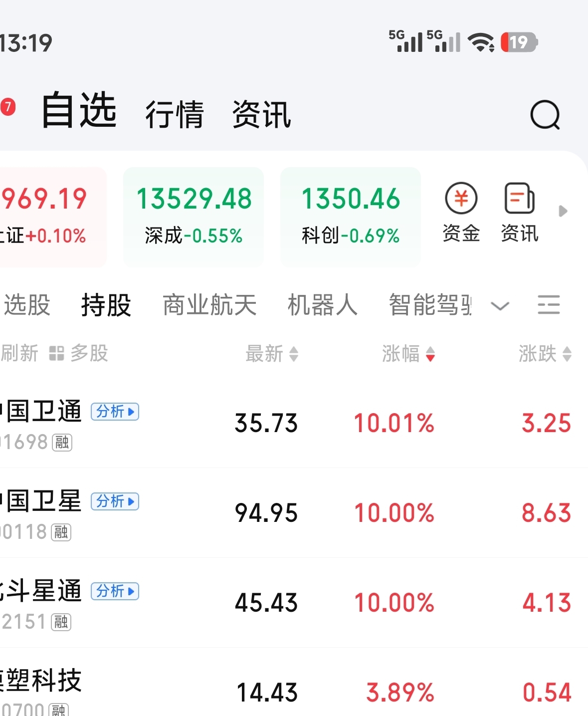This screenshot has width=588, height=716.
Task: Tap the 融 margin tag under 斗星通
Action: click(61, 622)
